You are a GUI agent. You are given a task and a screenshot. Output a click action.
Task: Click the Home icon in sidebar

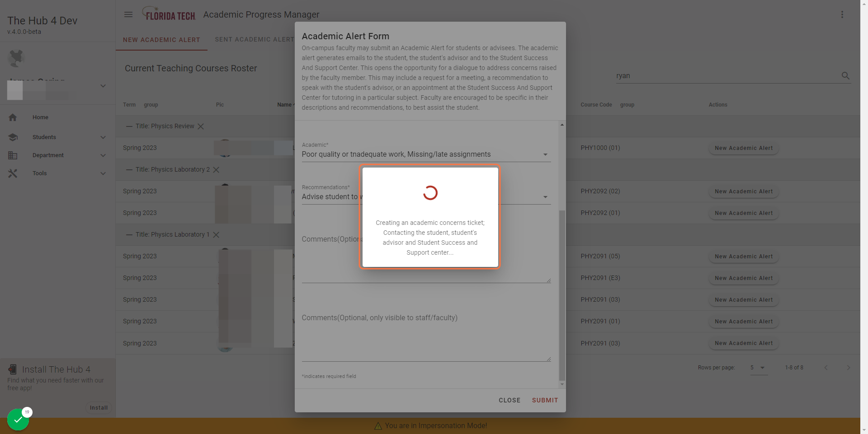[13, 117]
